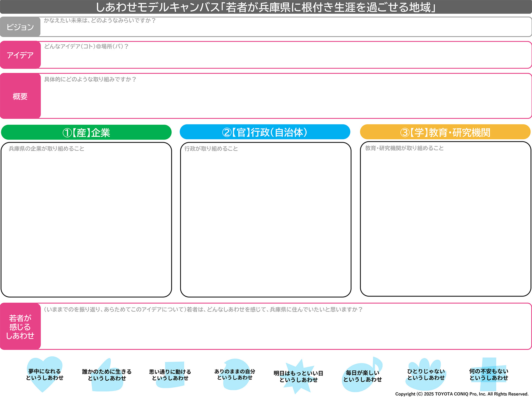This screenshot has height=399, width=532.
Task: Click the 行政が取り組めること text box
Action: click(265, 222)
